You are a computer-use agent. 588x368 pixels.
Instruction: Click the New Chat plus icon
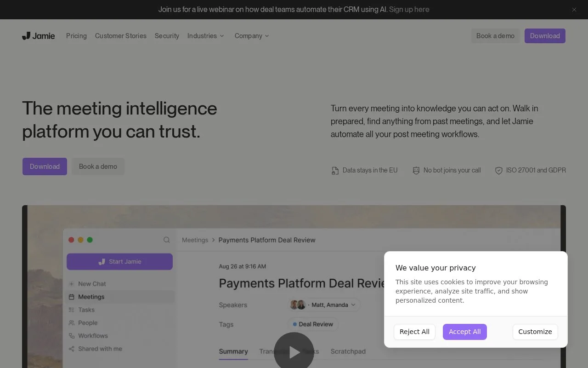[x=72, y=284]
